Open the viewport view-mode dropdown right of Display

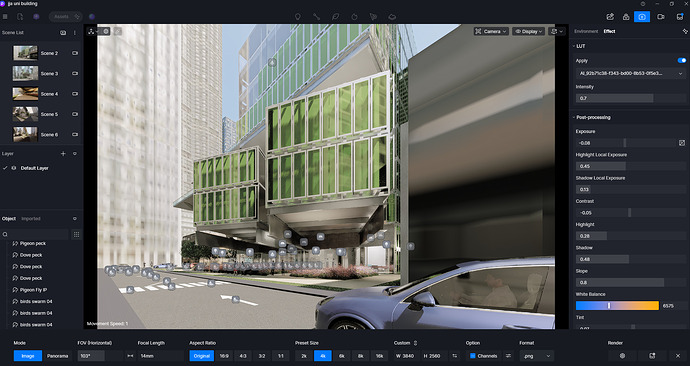click(556, 31)
